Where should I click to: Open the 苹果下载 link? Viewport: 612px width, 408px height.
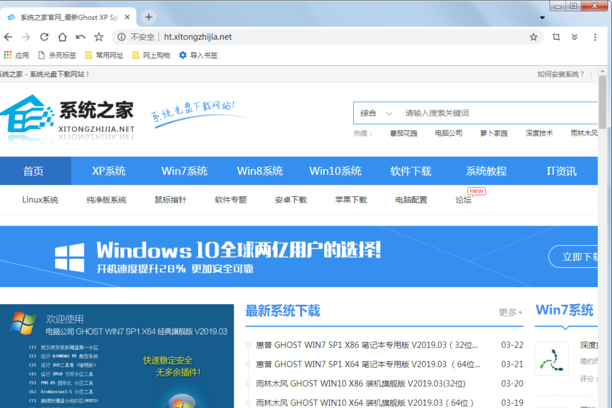click(351, 200)
